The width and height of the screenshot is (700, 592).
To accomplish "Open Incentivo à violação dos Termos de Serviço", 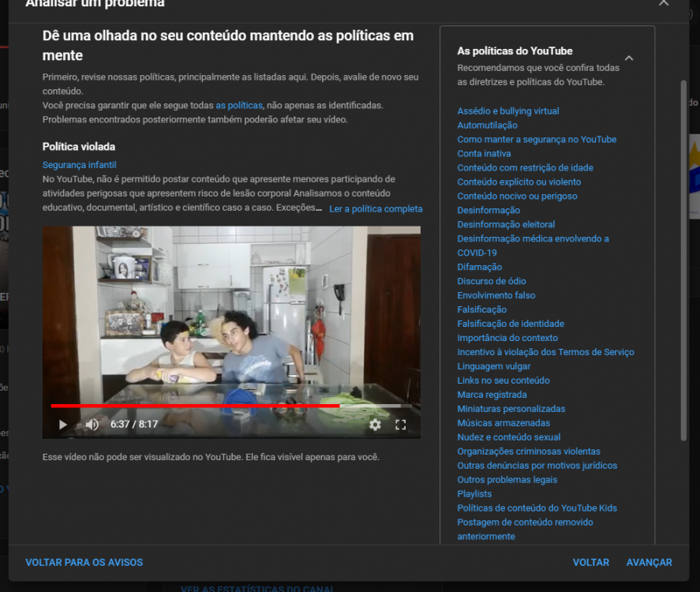I will point(545,352).
